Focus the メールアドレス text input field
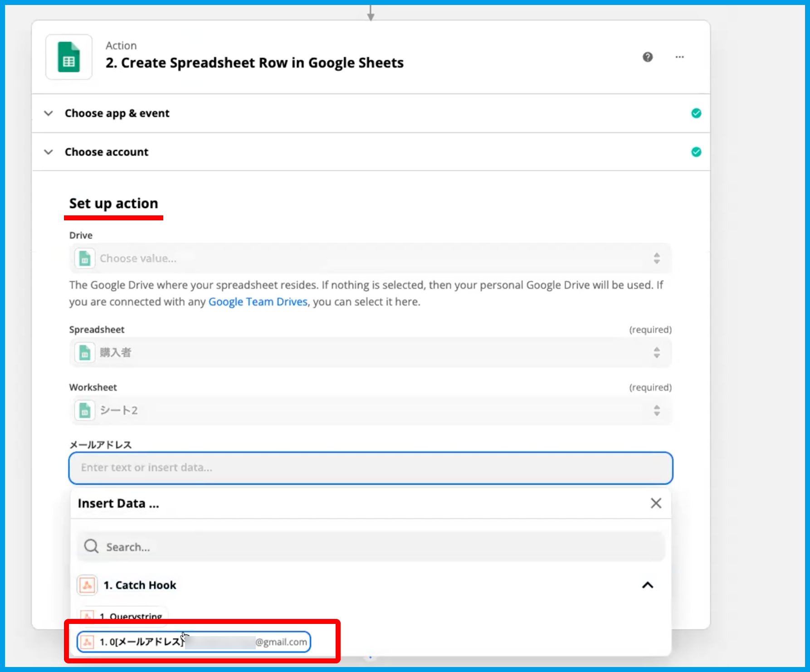The height and width of the screenshot is (672, 810). coord(370,468)
